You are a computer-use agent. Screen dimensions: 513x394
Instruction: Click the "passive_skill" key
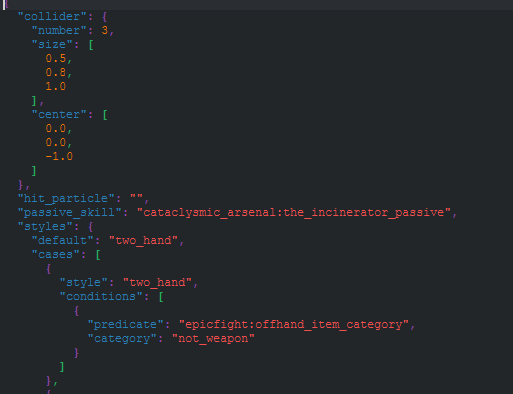tap(69, 212)
